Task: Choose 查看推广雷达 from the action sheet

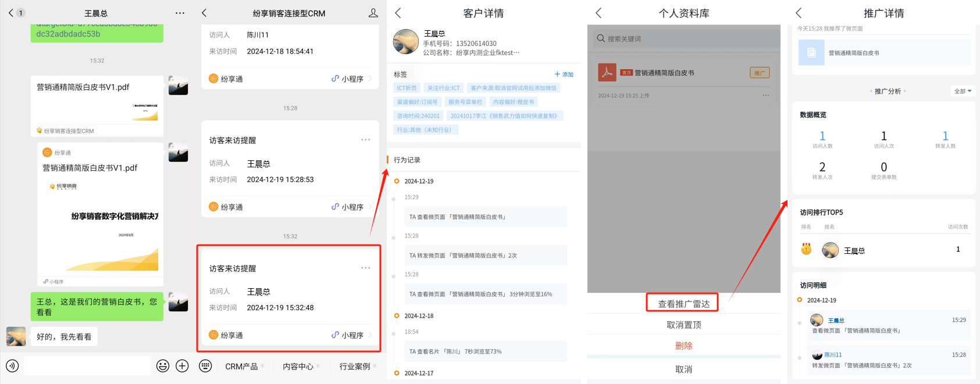Action: pyautogui.click(x=683, y=303)
